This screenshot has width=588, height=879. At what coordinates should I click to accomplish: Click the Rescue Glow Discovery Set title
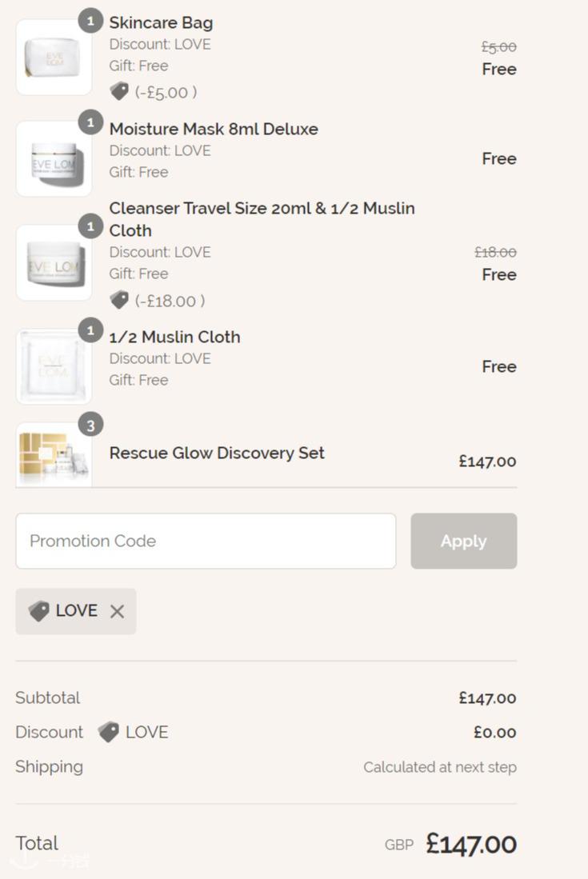tap(217, 453)
